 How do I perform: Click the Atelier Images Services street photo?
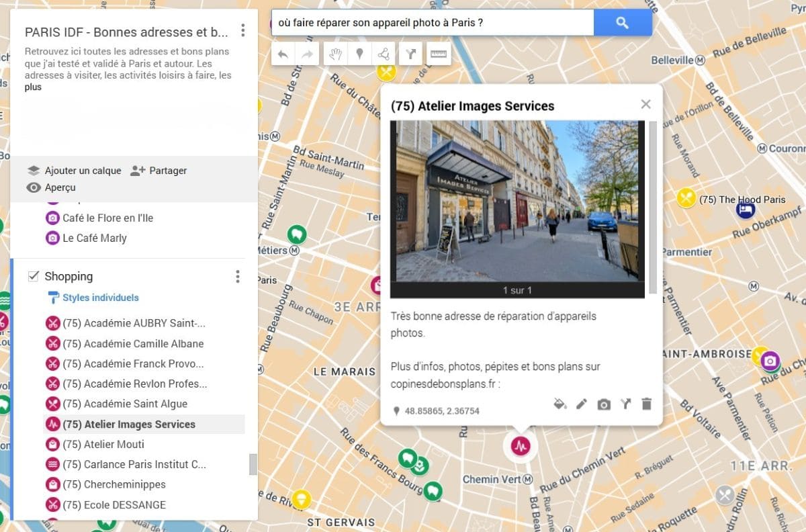pos(517,202)
